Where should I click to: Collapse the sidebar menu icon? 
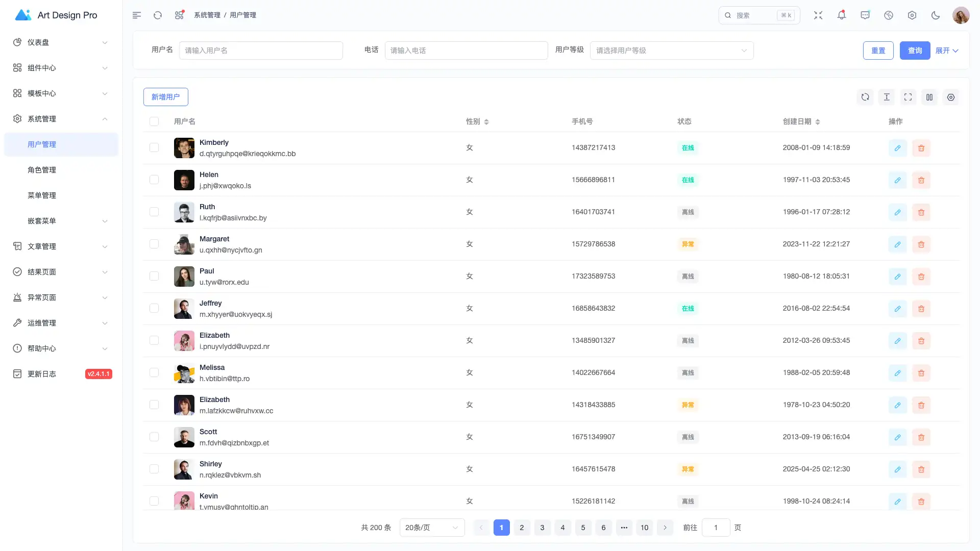[137, 15]
